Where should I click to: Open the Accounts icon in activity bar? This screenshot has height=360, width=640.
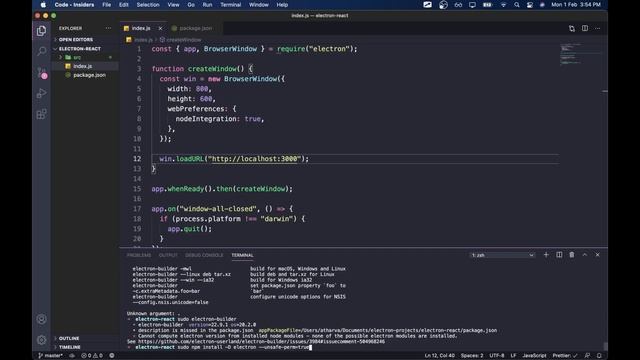tap(41, 319)
